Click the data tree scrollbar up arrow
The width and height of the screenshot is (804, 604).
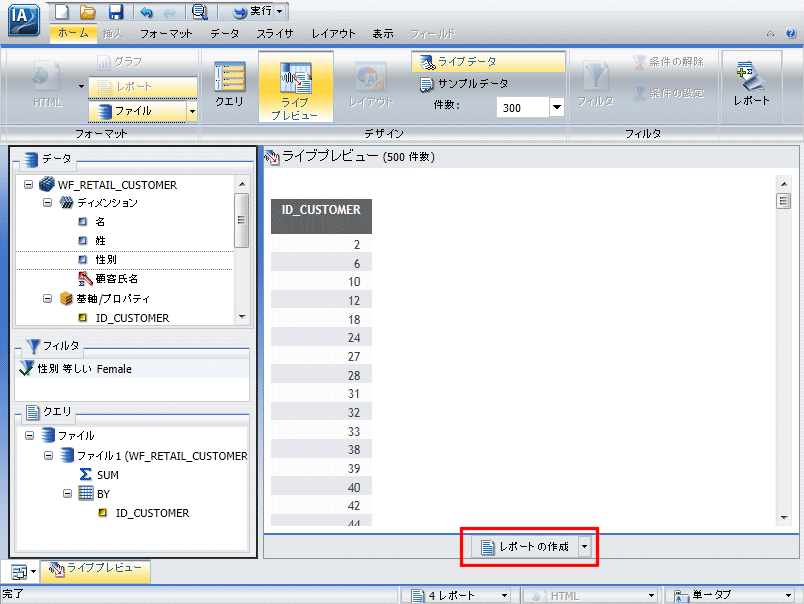(x=242, y=184)
